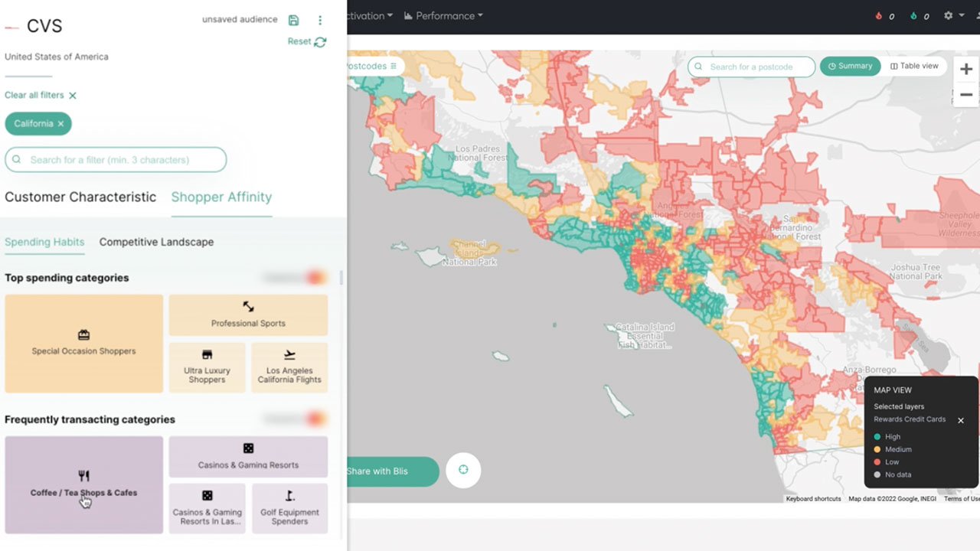The width and height of the screenshot is (980, 551).
Task: Click fork and knife icon on Coffee card
Action: pos(84,476)
